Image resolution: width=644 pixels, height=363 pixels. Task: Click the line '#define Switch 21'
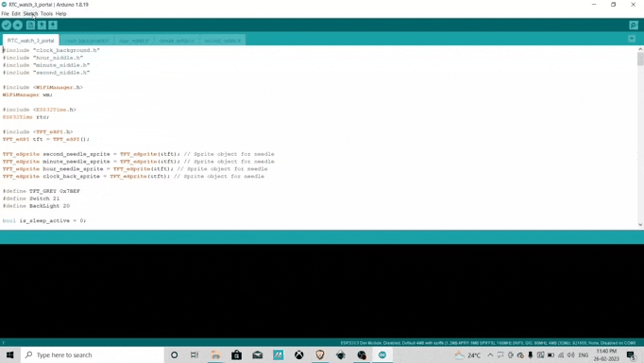click(31, 199)
